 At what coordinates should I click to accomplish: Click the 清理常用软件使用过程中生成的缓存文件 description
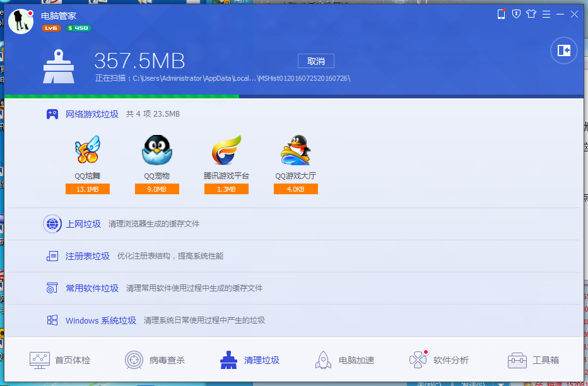tap(194, 289)
